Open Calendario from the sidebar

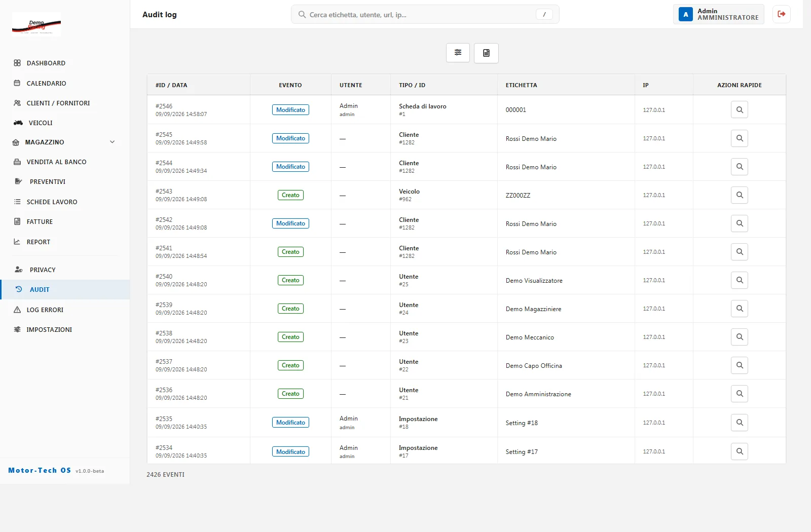pos(65,83)
